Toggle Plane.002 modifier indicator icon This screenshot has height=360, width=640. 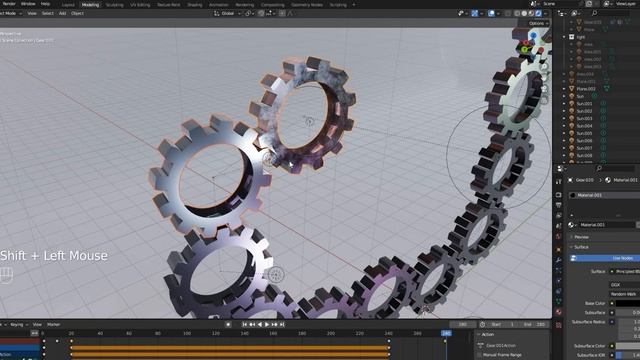click(607, 89)
